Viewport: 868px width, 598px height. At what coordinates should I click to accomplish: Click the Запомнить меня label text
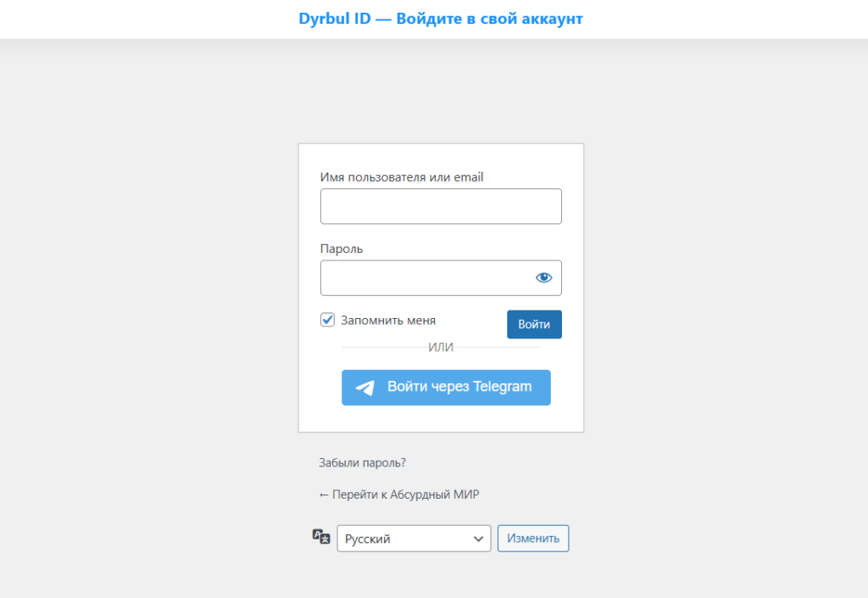click(x=388, y=321)
